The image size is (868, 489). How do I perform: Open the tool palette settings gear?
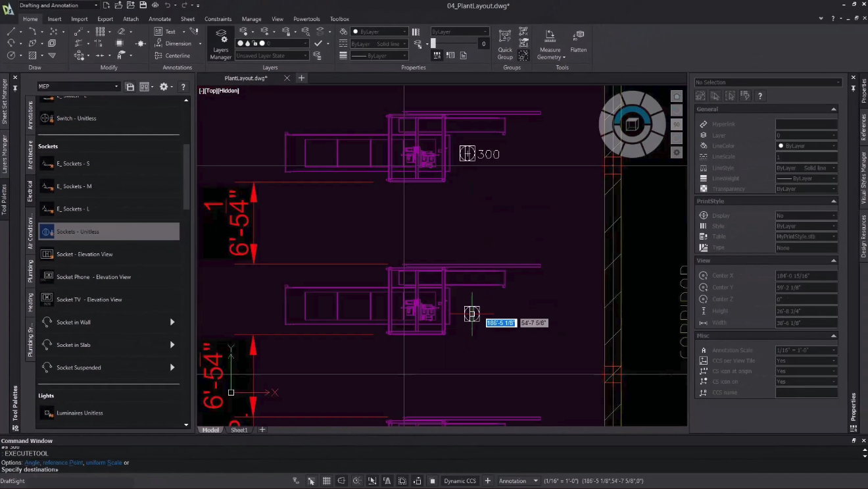coord(164,87)
